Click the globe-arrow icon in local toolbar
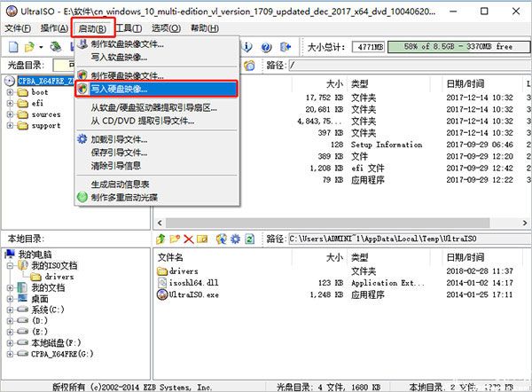This screenshot has height=392, width=532. pyautogui.click(x=221, y=239)
